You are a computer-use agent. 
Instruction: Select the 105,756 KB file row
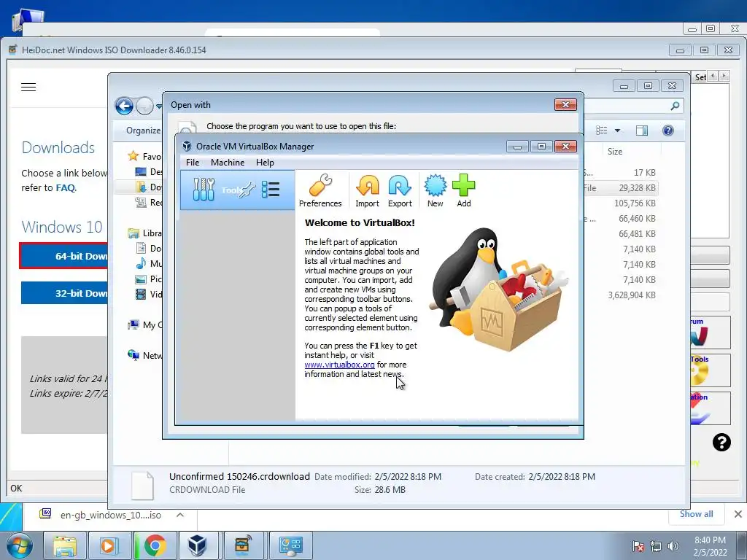(635, 203)
